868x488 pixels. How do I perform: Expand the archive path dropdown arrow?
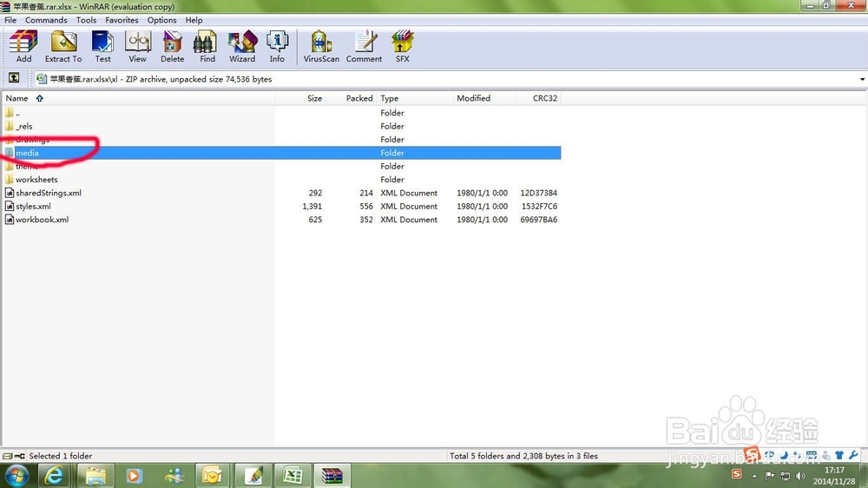(x=862, y=79)
